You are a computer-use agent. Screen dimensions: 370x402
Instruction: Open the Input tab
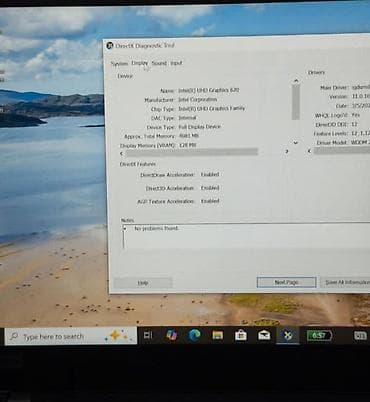click(176, 63)
